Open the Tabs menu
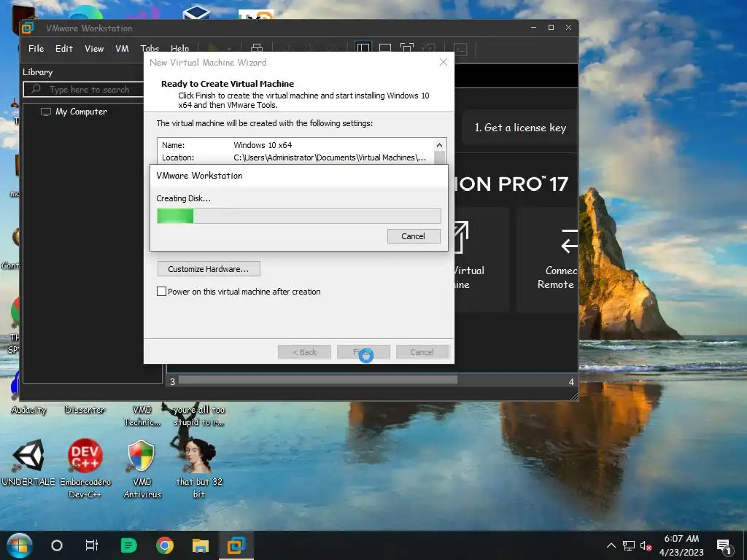 150,48
